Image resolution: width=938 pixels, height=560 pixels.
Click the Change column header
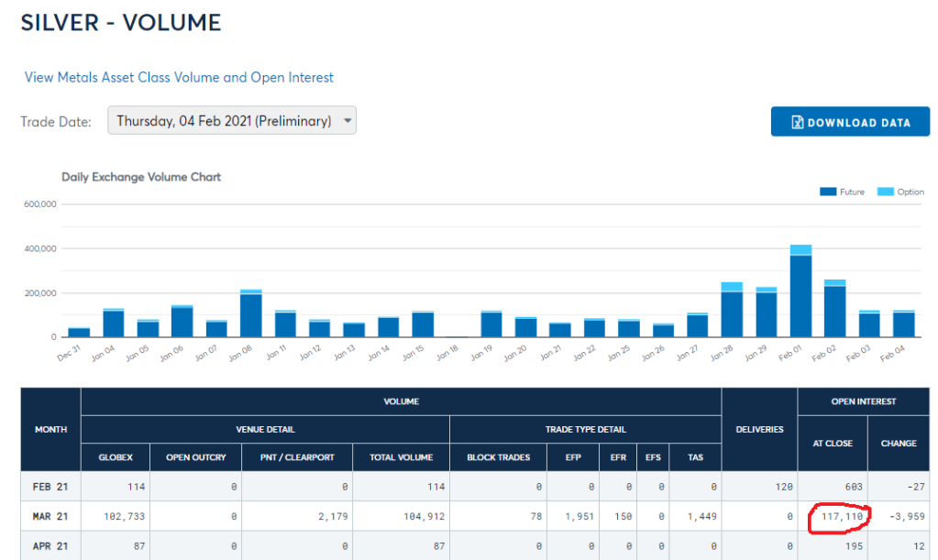click(x=898, y=444)
